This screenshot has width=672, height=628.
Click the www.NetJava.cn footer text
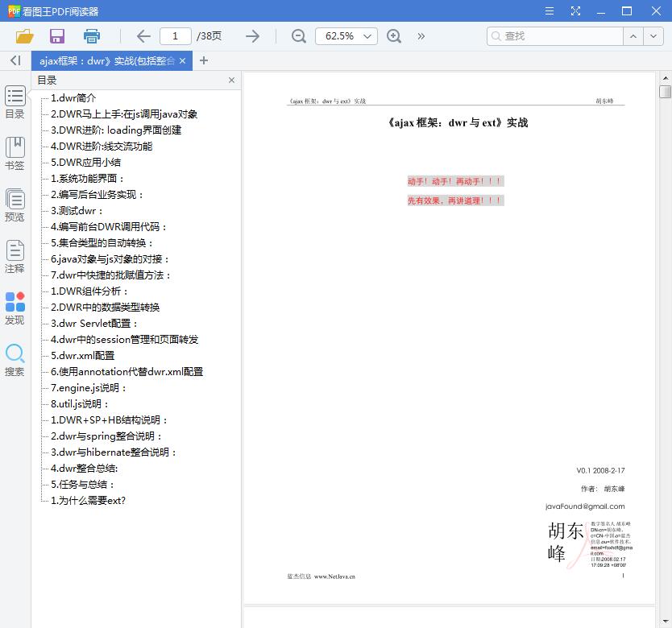pyautogui.click(x=334, y=576)
